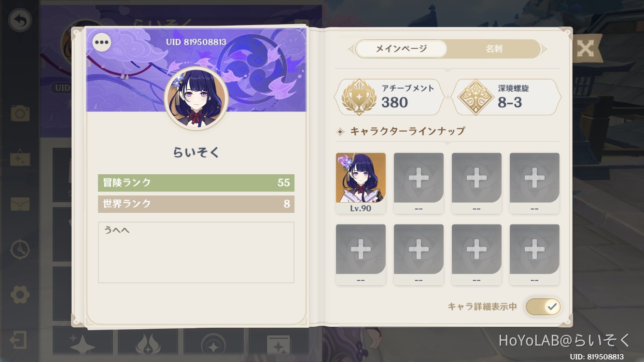
Task: Open the three-dots options menu
Action: click(101, 42)
